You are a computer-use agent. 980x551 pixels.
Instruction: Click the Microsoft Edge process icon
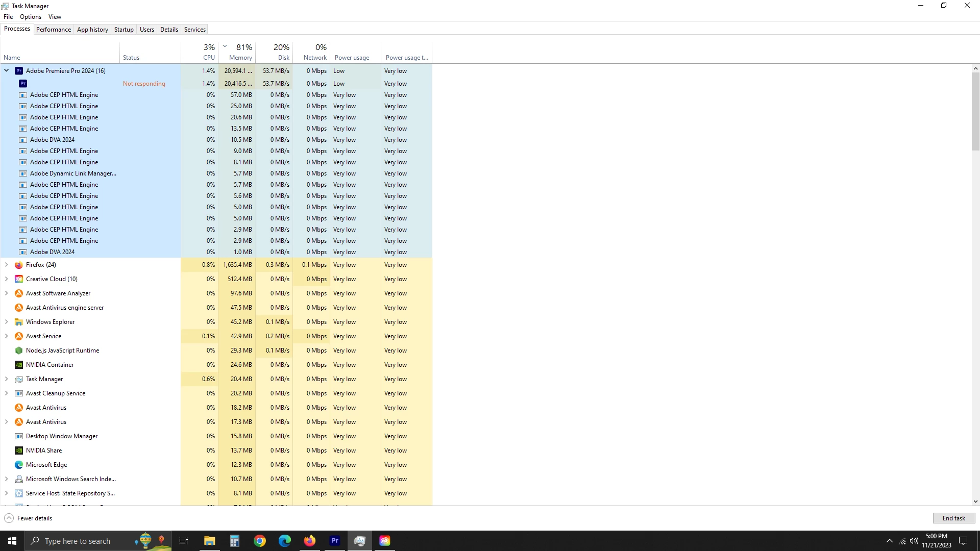[19, 465]
